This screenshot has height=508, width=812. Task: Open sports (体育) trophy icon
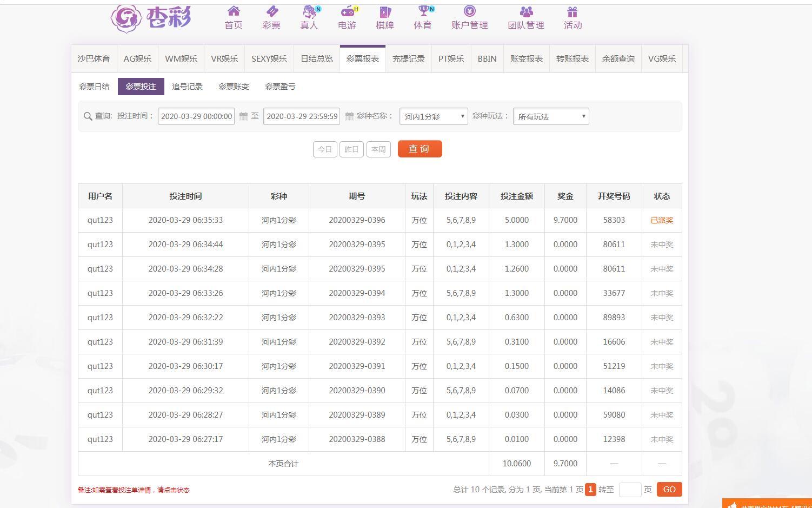(x=422, y=11)
